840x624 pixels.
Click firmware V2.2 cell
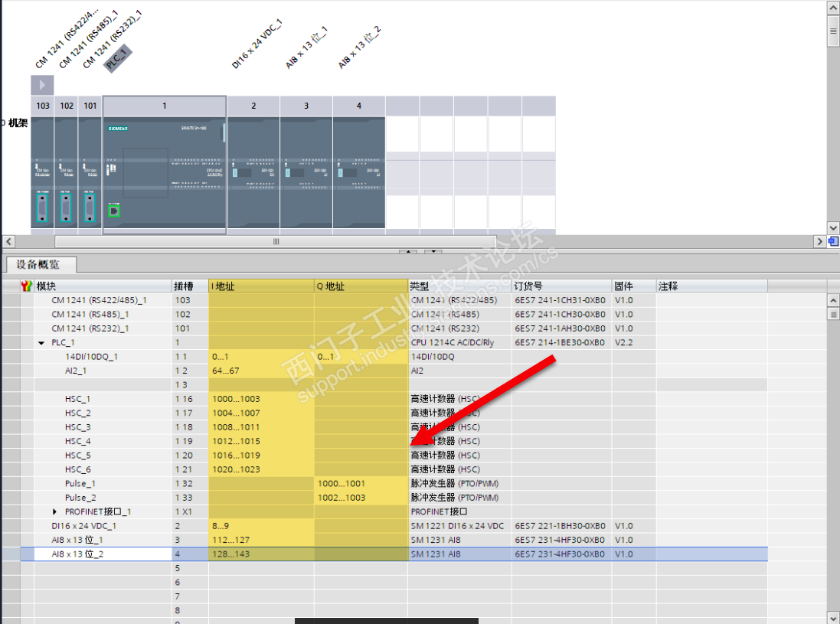coord(634,343)
